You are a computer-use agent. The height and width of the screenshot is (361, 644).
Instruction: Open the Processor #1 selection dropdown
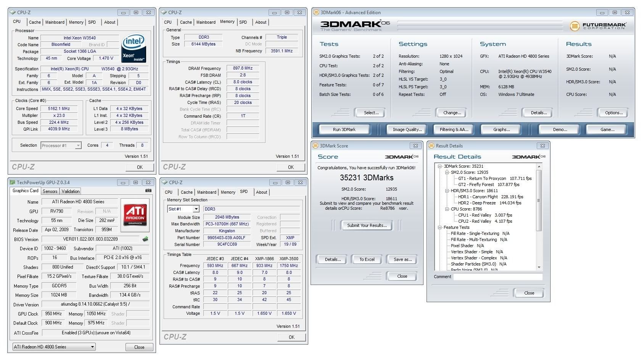tap(78, 146)
